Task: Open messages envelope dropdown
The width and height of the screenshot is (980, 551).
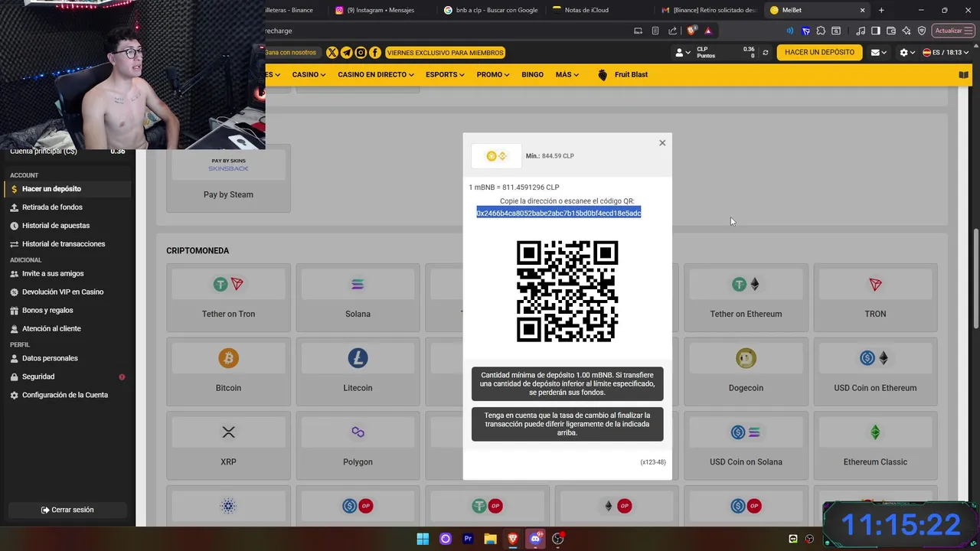Action: (x=878, y=53)
